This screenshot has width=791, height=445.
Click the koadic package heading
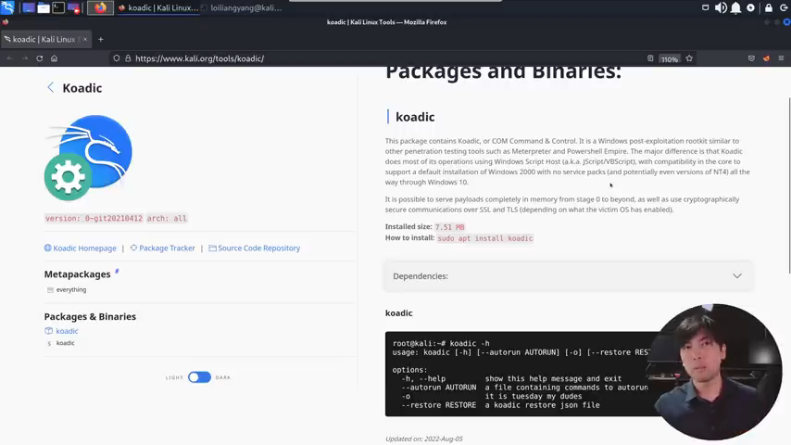pos(415,117)
